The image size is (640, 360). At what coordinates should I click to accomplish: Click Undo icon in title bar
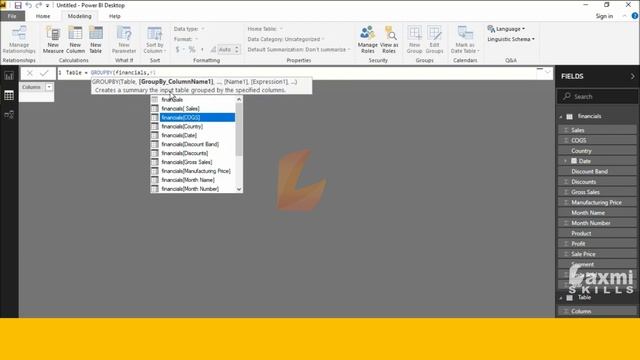point(29,5)
